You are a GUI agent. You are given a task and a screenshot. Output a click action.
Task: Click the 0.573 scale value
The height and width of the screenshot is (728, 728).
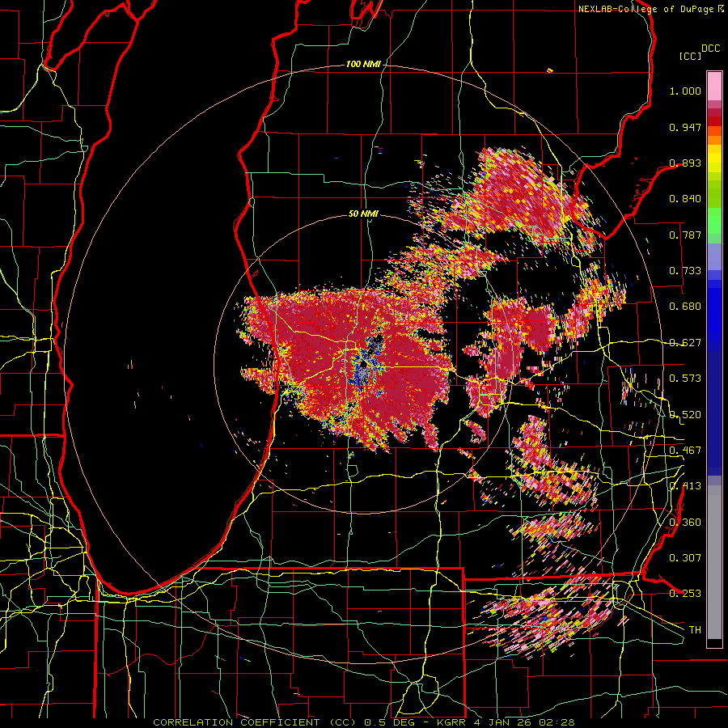(685, 379)
